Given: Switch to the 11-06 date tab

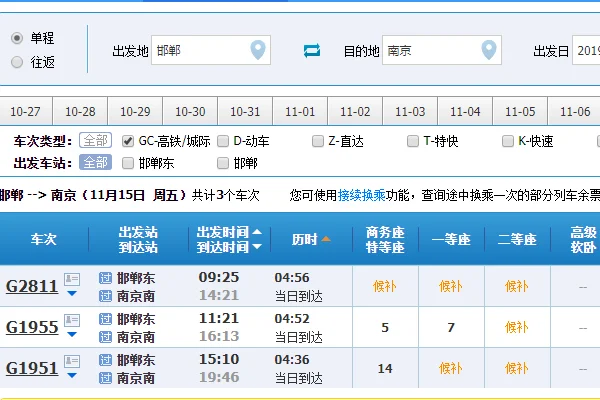Looking at the screenshot, I should (575, 111).
